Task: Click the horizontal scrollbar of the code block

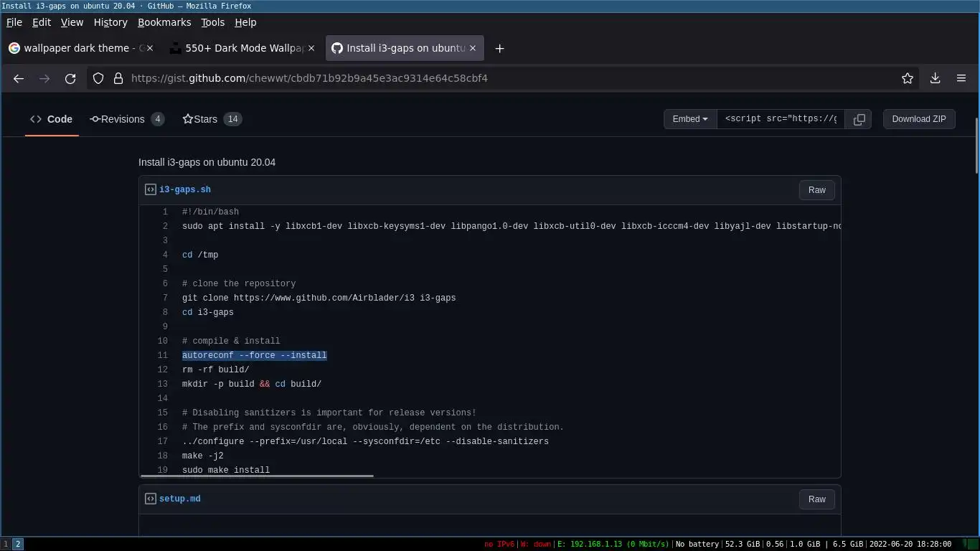Action: click(x=257, y=475)
